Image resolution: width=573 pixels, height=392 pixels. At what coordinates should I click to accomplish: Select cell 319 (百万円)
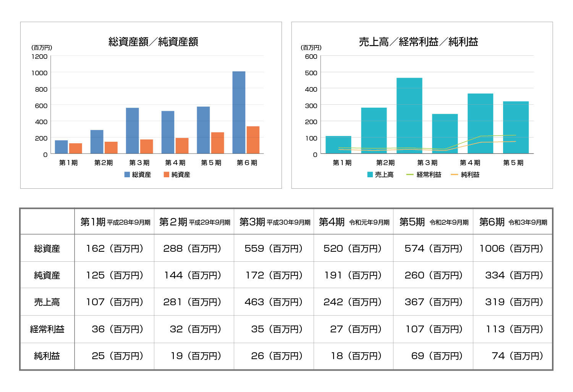coord(513,302)
